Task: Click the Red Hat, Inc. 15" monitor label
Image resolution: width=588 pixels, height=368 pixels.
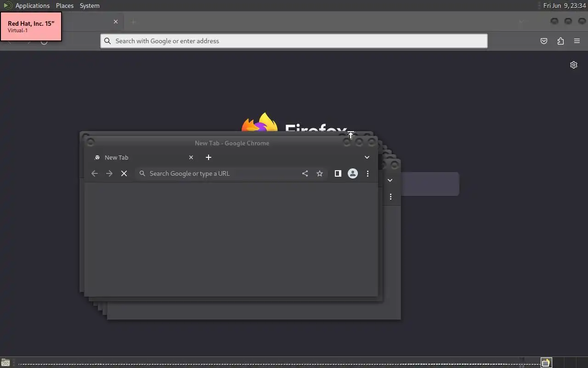Action: click(x=31, y=27)
